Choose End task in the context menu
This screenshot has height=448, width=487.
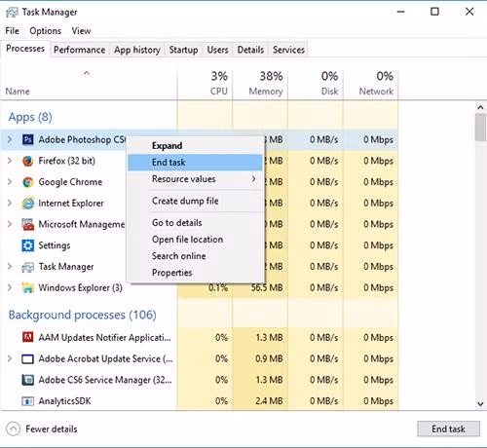[x=195, y=163]
